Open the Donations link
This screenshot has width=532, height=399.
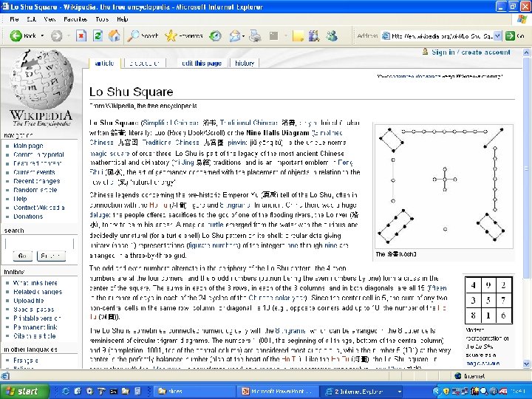coord(28,216)
